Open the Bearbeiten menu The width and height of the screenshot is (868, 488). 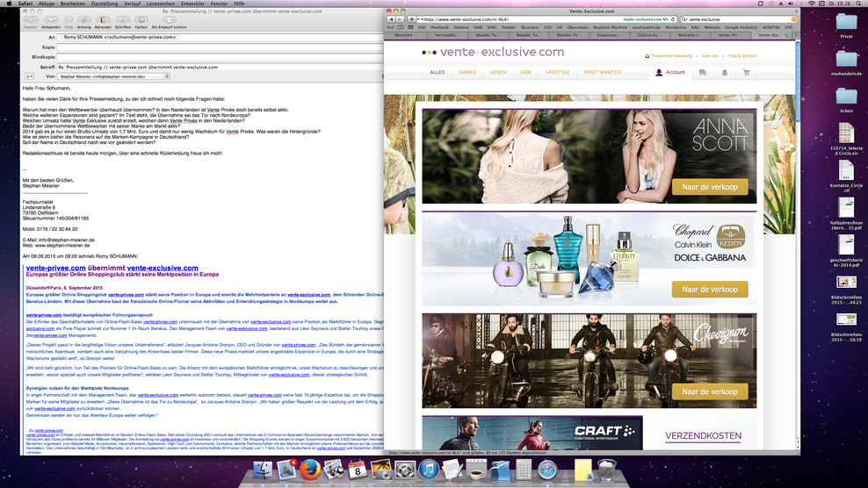coord(73,4)
